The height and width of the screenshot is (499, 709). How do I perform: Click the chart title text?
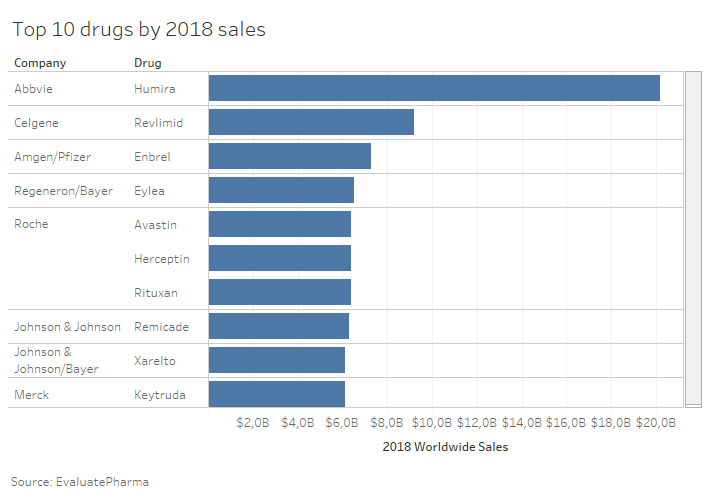[x=139, y=29]
